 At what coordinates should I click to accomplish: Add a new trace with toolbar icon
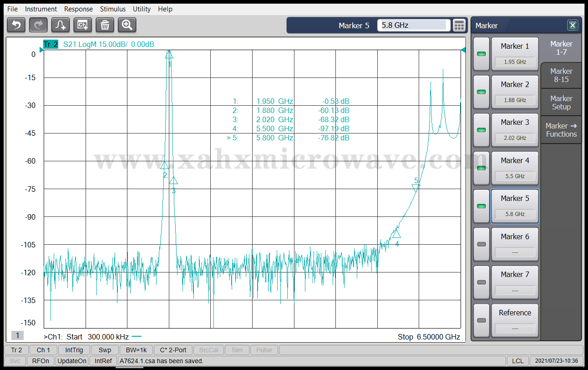pyautogui.click(x=61, y=25)
